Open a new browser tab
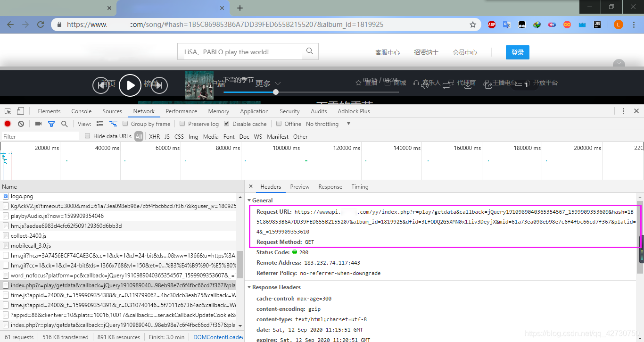Viewport: 644px width, 342px height. point(240,8)
